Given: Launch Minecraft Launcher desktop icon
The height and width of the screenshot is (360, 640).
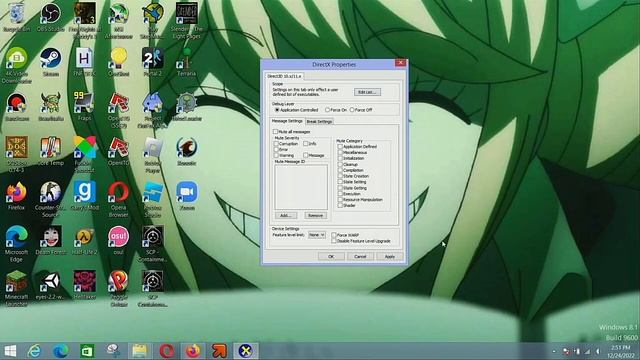Looking at the screenshot, I should click(x=16, y=288).
